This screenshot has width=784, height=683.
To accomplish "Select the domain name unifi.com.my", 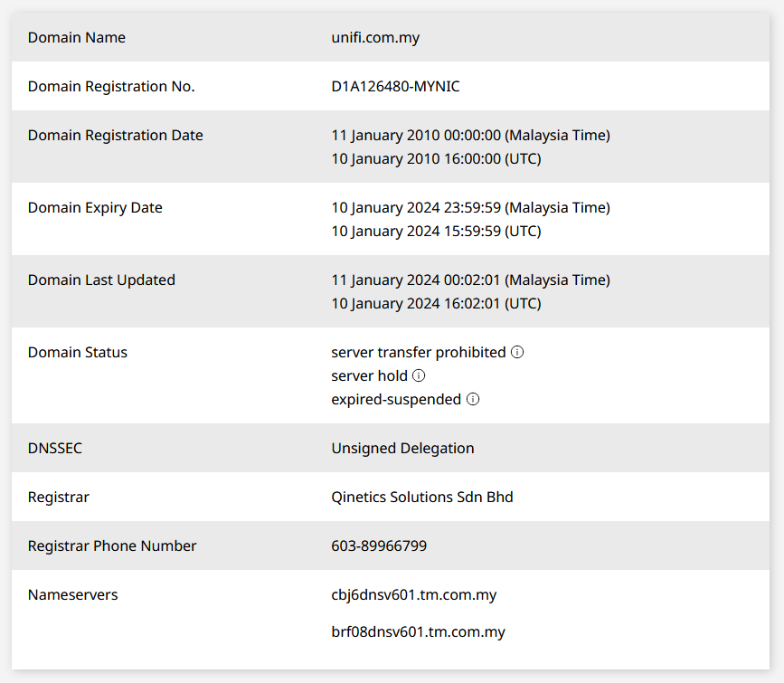I will click(x=375, y=37).
